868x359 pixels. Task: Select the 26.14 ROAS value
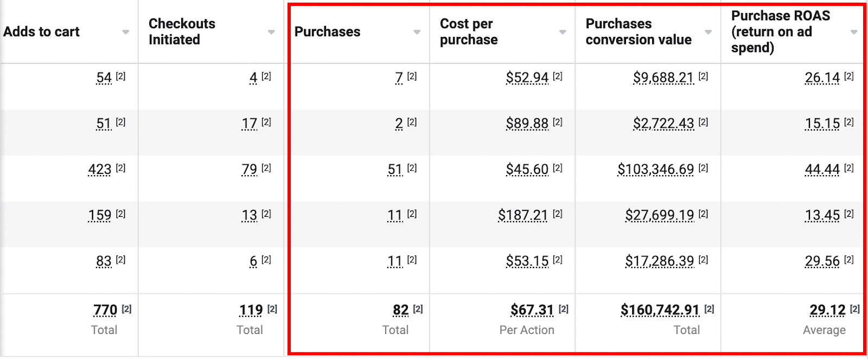[x=822, y=78]
